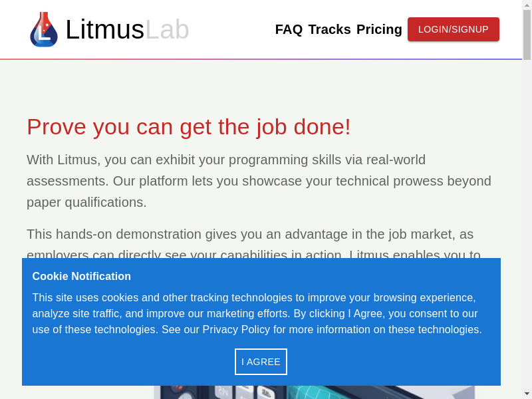Image resolution: width=532 pixels, height=399 pixels.
Task: Go to the Tracks section
Action: coord(329,29)
